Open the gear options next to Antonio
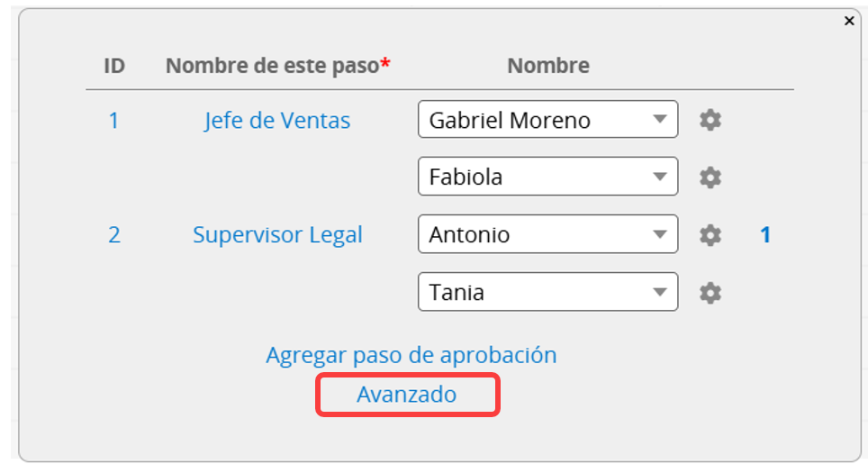 [x=710, y=235]
